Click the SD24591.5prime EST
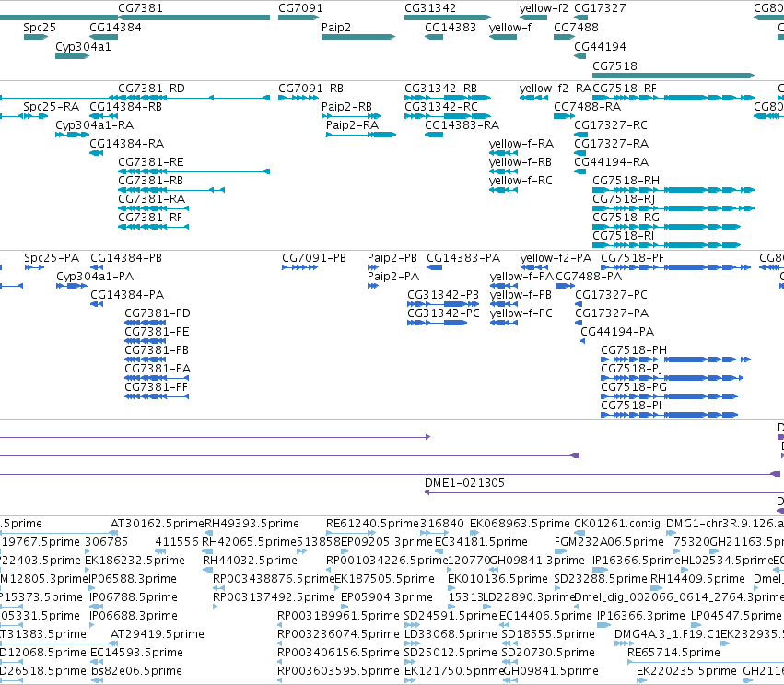Image resolution: width=784 pixels, height=685 pixels. coord(412,625)
